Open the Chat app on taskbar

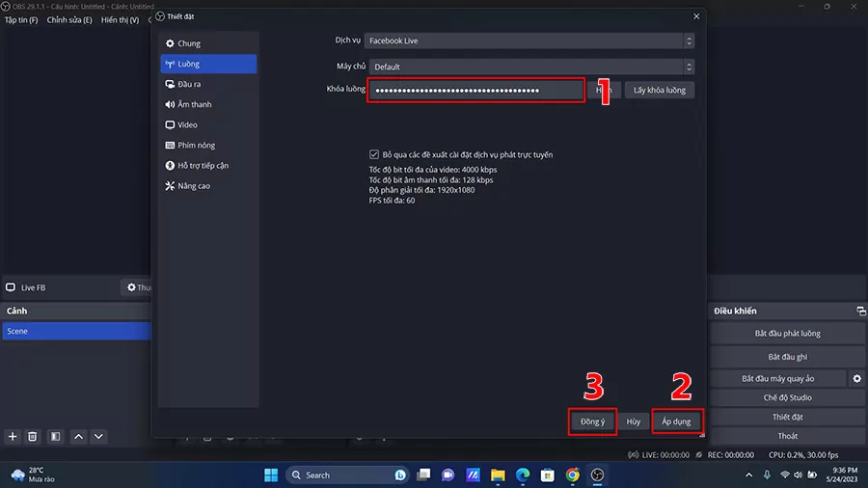click(448, 475)
